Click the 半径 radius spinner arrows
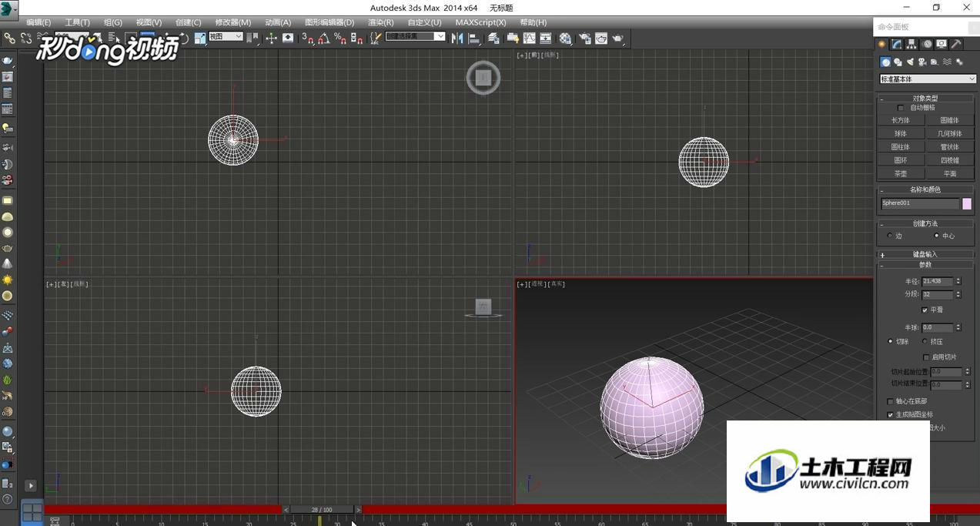980x526 pixels. pyautogui.click(x=958, y=281)
